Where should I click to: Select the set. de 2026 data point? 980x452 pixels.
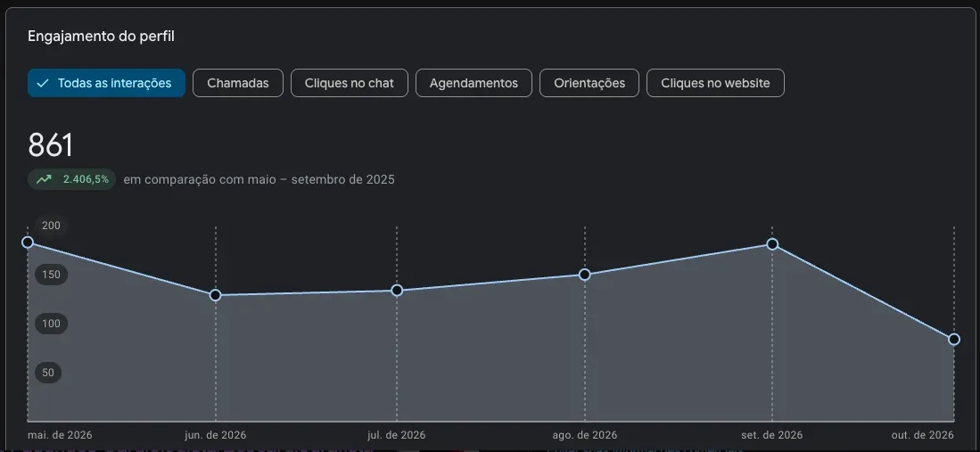point(772,243)
